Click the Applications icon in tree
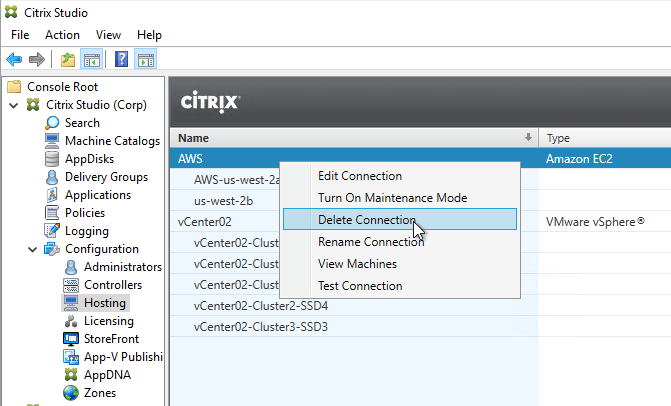This screenshot has width=671, height=406. 52,195
